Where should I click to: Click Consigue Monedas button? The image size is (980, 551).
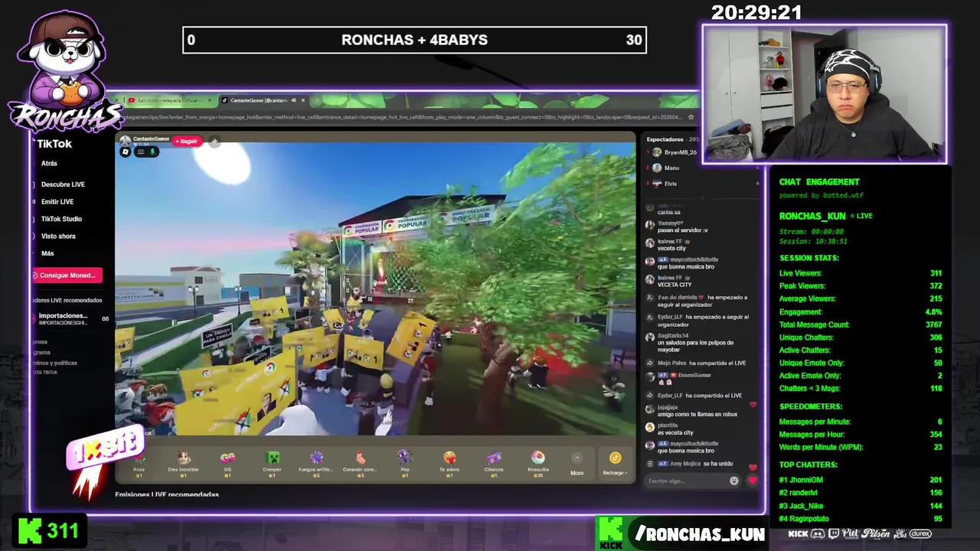click(x=66, y=275)
